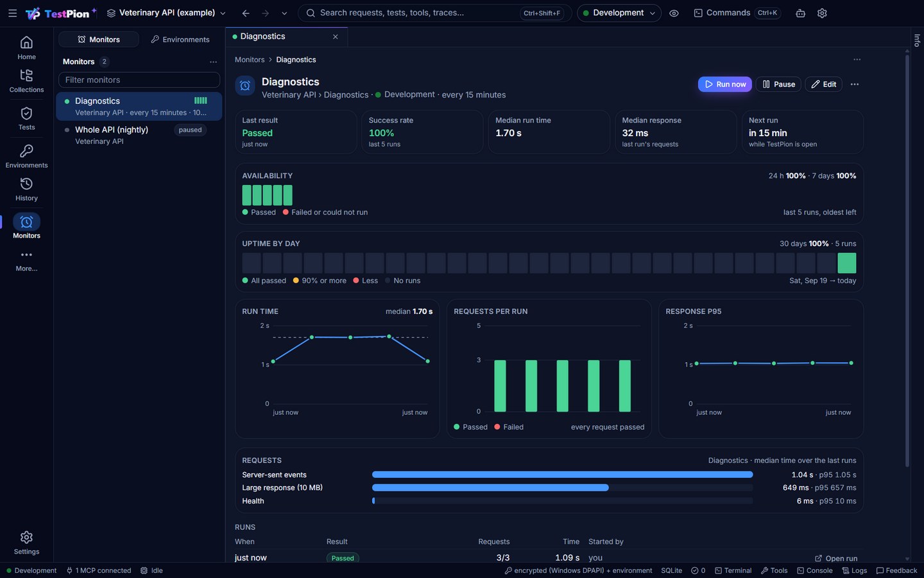Open breadcrumb row more options
The width and height of the screenshot is (924, 578).
(x=857, y=59)
